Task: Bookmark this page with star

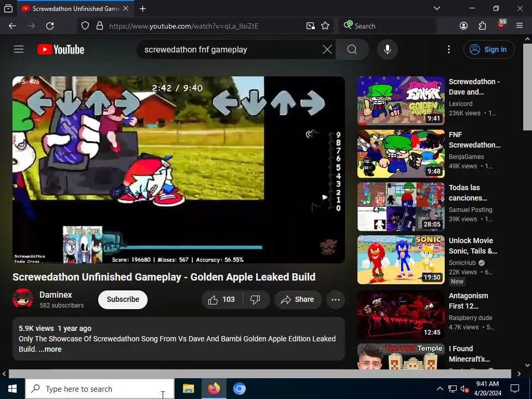Action: (325, 26)
